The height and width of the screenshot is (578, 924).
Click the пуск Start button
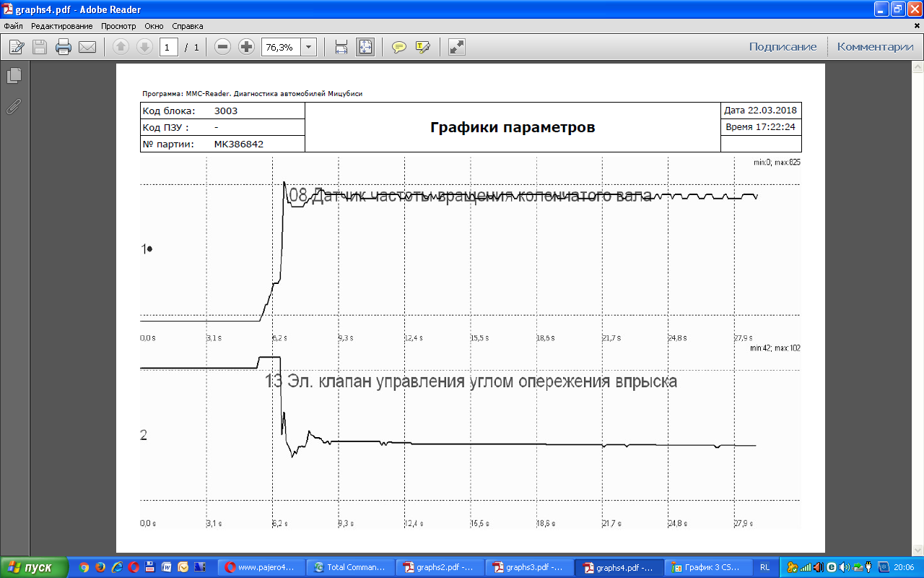[34, 568]
